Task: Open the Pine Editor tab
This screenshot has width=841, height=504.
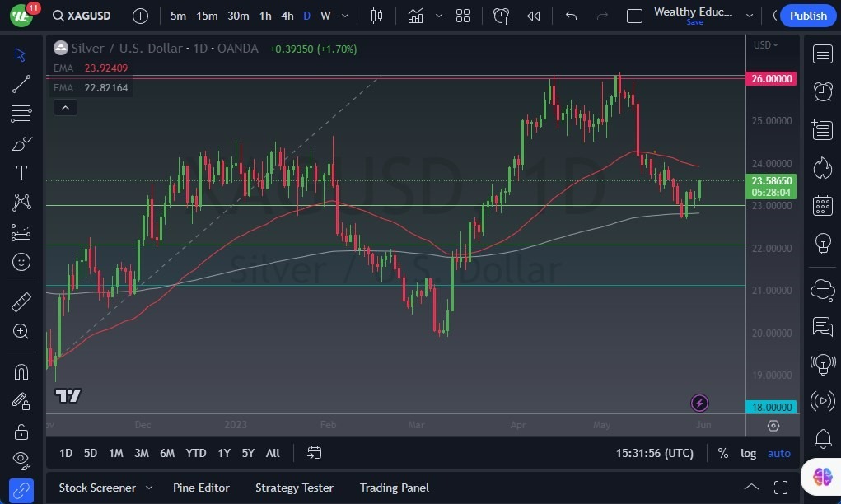Action: (x=201, y=488)
